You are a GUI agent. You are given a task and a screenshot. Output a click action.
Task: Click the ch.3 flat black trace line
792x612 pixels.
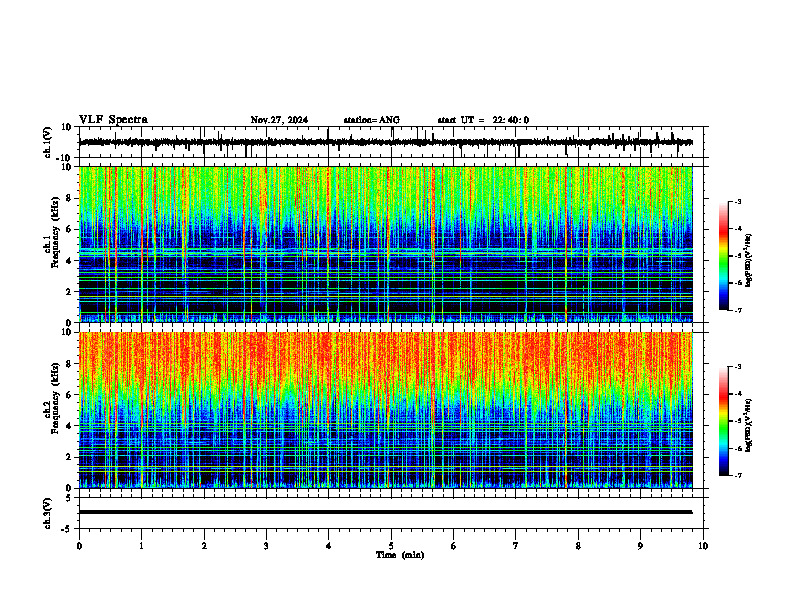[x=385, y=512]
